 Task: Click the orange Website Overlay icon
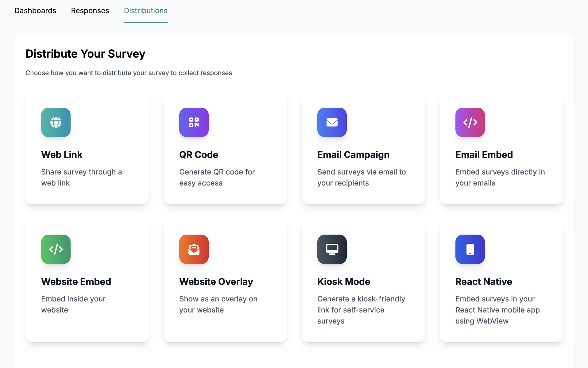[194, 249]
